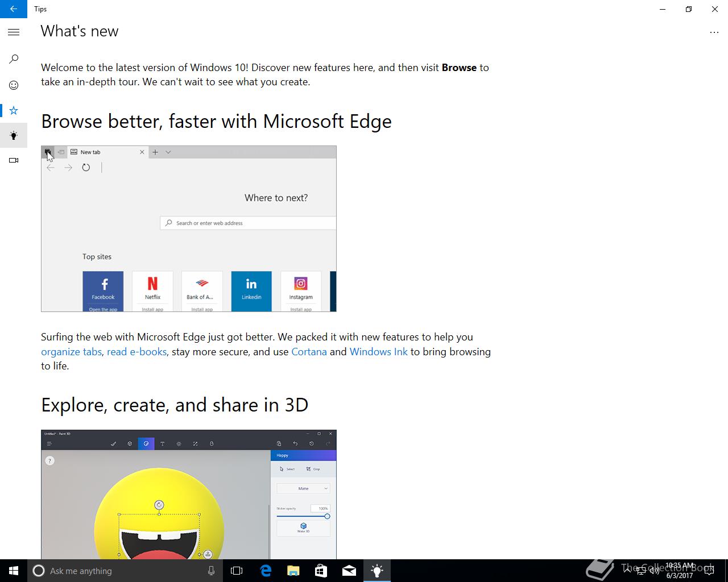Click the volume icon in system tray
The height and width of the screenshot is (582, 728).
point(654,571)
